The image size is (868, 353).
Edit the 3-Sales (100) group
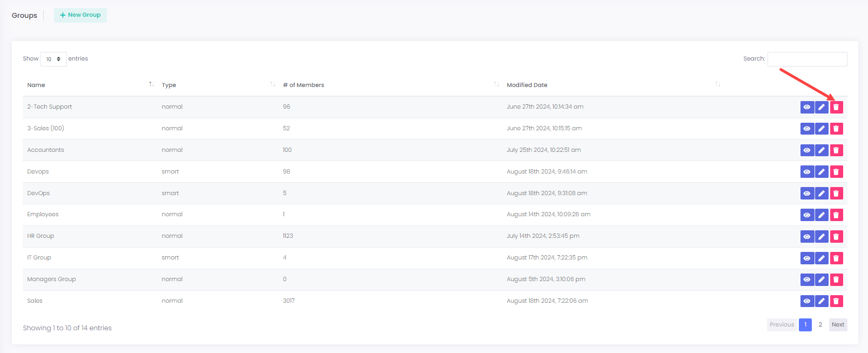tap(822, 129)
